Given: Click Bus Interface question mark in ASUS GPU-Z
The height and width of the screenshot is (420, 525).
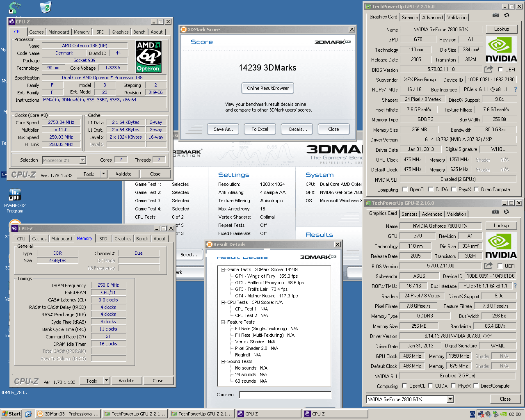Looking at the screenshot, I should pyautogui.click(x=515, y=286).
